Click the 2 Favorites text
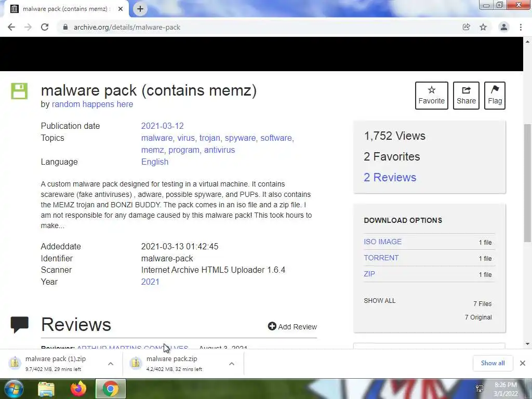The height and width of the screenshot is (399, 532). tap(392, 156)
